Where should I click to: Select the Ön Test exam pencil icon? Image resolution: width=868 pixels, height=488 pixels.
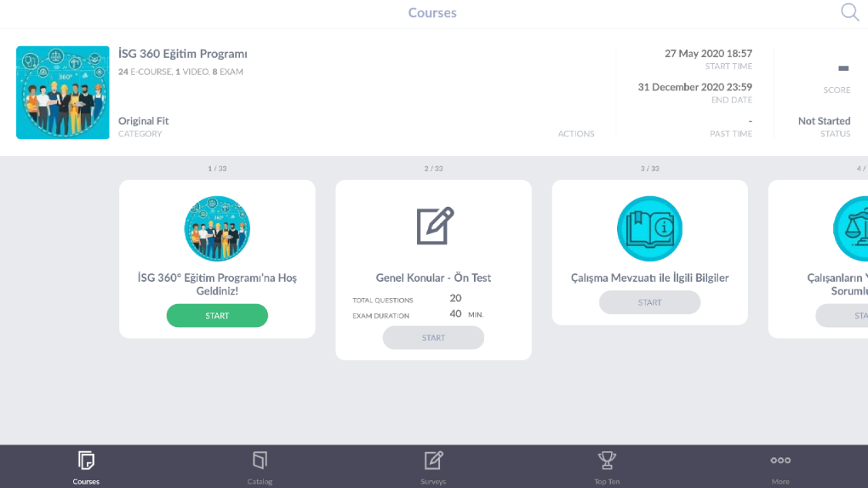435,226
